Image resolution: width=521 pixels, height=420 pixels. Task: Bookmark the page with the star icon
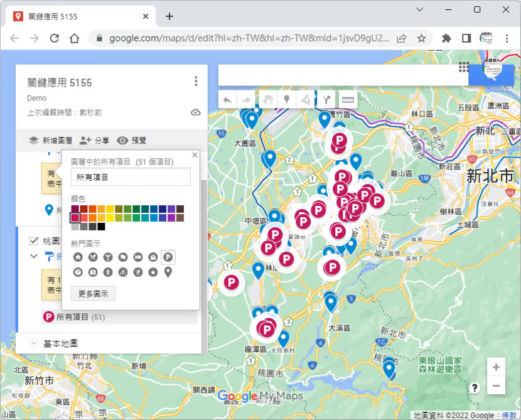[x=421, y=38]
